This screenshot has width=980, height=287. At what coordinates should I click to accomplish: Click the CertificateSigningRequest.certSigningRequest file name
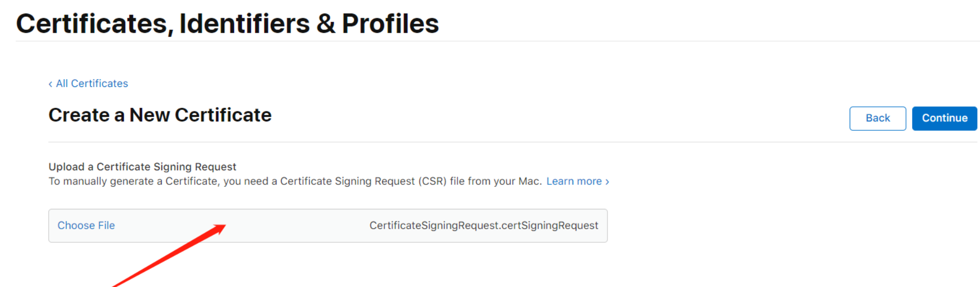483,226
